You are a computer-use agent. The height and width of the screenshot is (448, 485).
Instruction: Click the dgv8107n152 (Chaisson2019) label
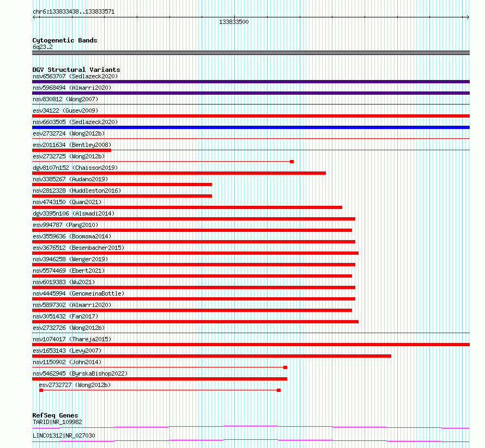pos(75,168)
